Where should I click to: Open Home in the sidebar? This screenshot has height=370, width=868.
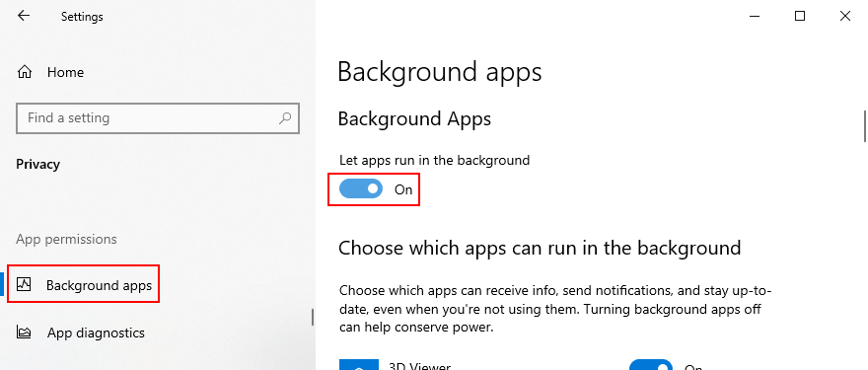(x=65, y=72)
